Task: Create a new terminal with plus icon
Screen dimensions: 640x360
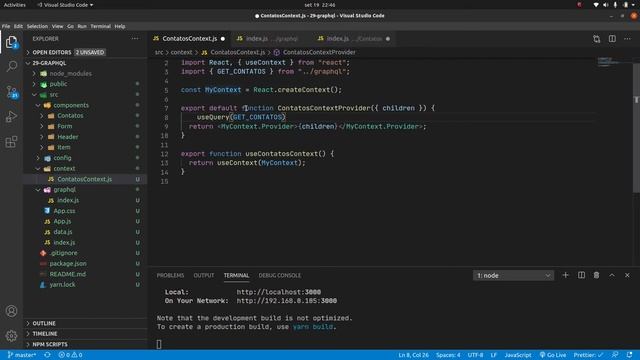Action: (x=565, y=275)
